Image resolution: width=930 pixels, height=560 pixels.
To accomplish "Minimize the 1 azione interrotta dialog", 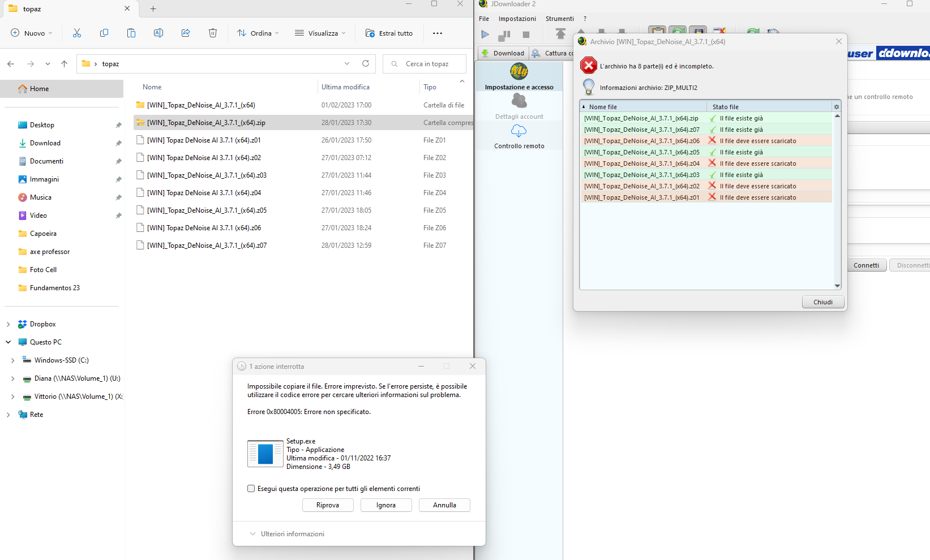I will click(x=421, y=366).
